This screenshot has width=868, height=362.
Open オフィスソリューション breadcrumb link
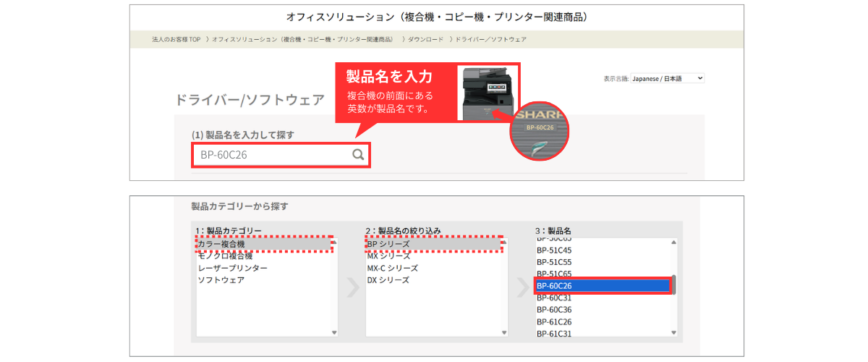coord(302,39)
